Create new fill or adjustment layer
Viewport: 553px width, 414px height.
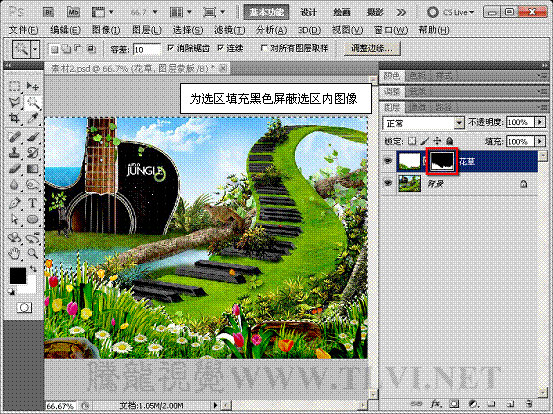click(473, 404)
